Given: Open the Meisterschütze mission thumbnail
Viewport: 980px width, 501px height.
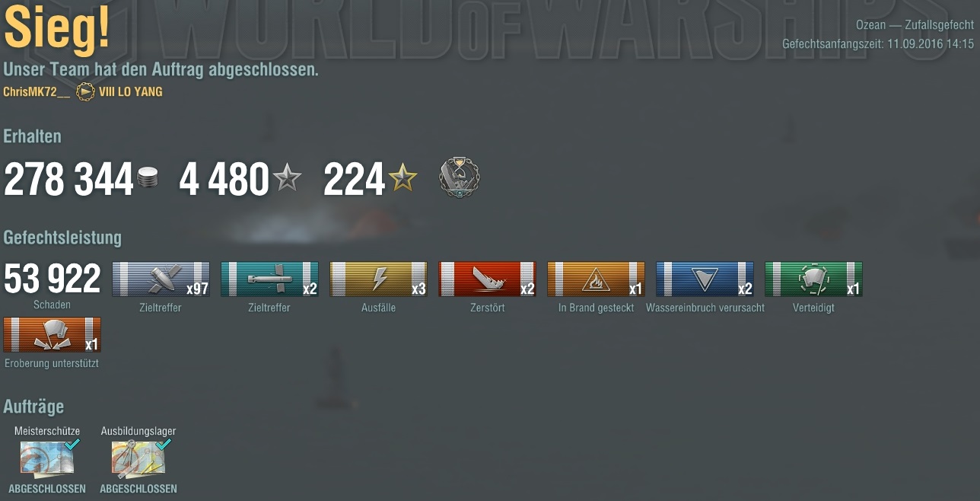Looking at the screenshot, I should [47, 459].
